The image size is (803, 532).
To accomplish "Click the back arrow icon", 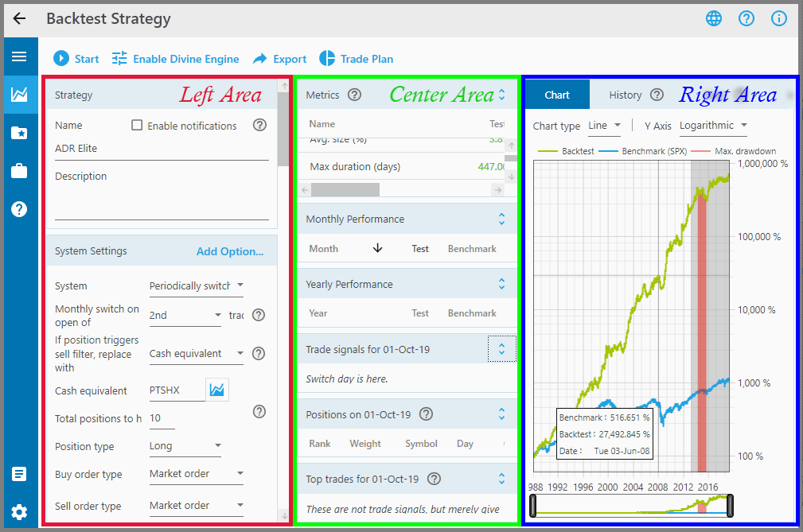I will click(x=20, y=19).
